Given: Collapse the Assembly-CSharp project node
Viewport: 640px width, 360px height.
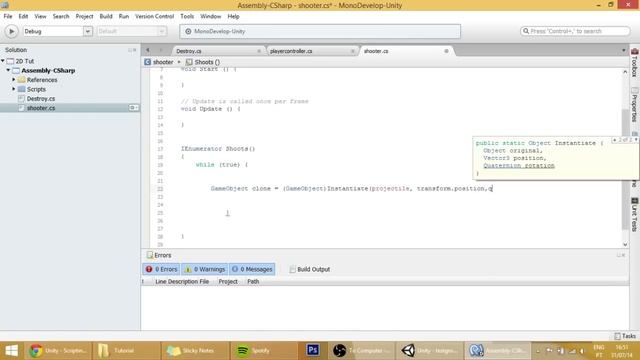Looking at the screenshot, I should point(8,70).
